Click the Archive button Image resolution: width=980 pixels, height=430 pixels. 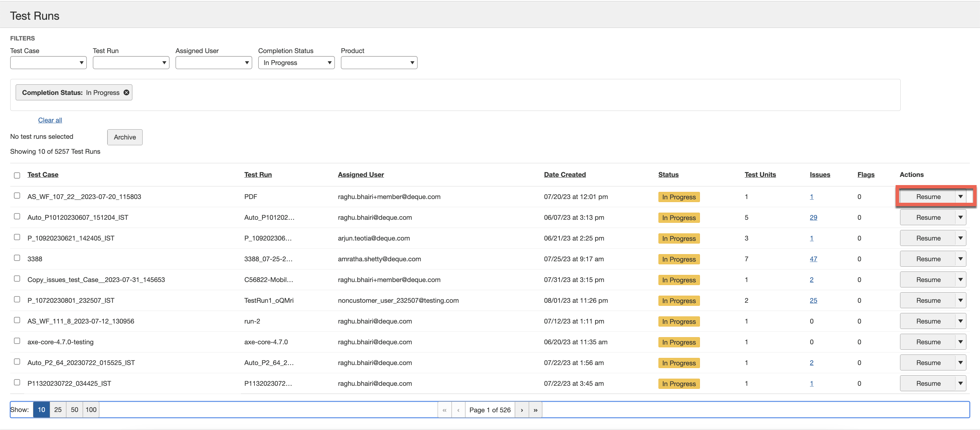point(125,137)
